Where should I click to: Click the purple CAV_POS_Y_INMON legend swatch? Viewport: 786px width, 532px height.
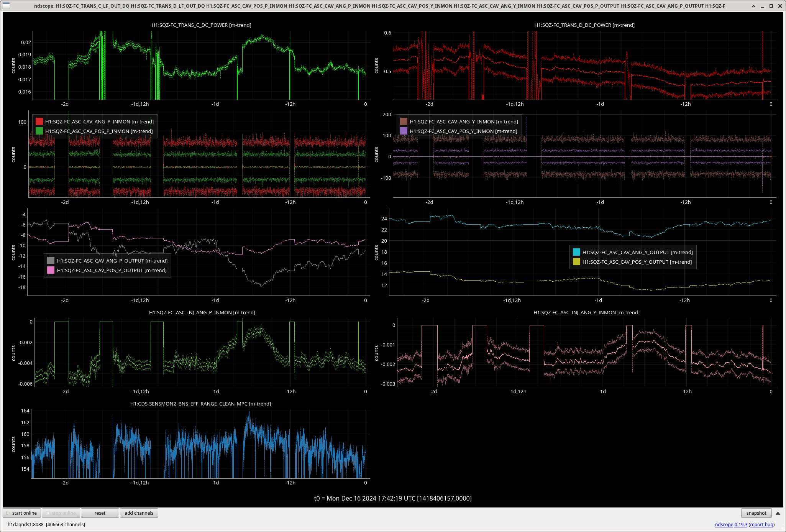[404, 131]
